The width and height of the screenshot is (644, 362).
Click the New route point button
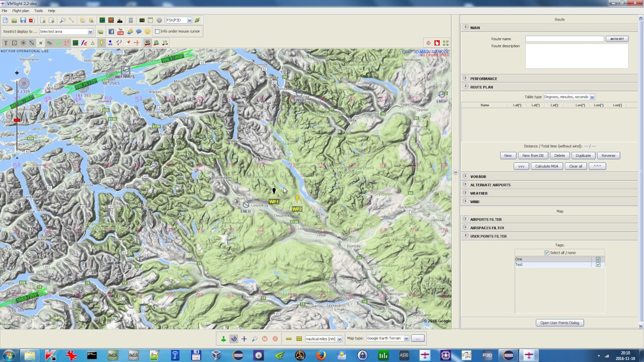pyautogui.click(x=508, y=155)
